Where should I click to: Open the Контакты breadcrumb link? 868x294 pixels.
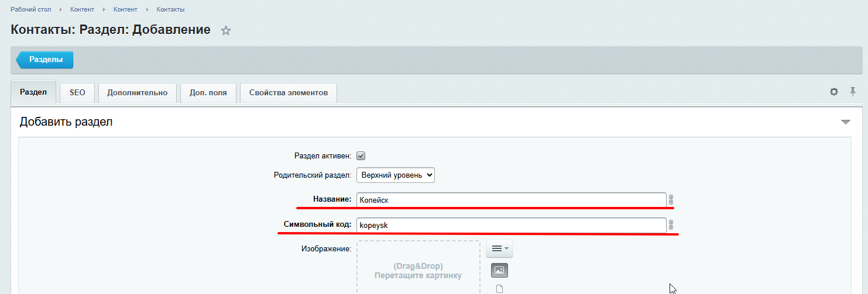click(170, 10)
